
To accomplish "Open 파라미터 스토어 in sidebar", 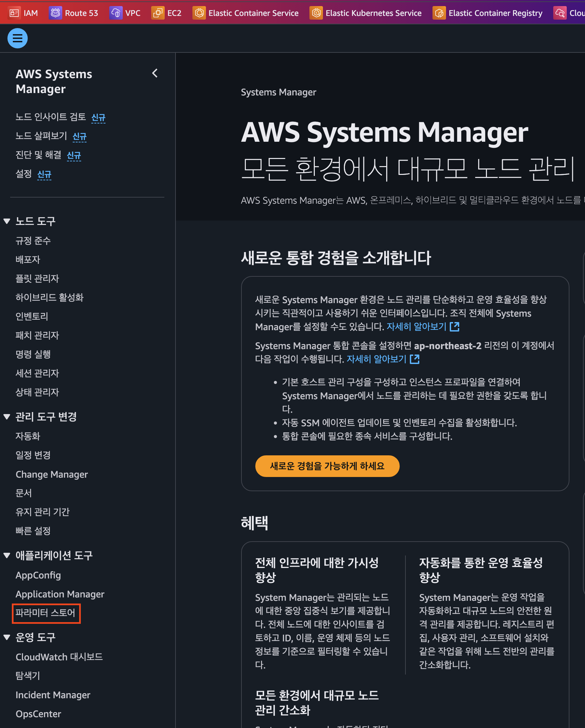I will (x=45, y=613).
